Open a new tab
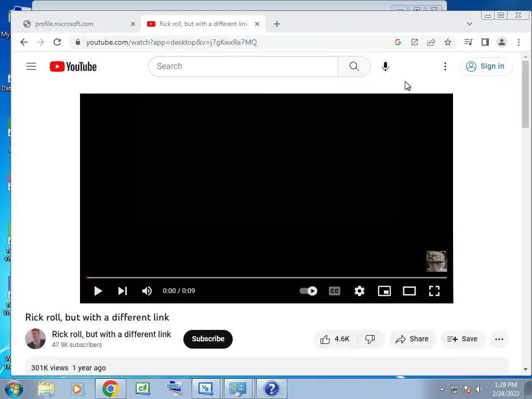Viewport: 532px width, 399px height. [277, 24]
